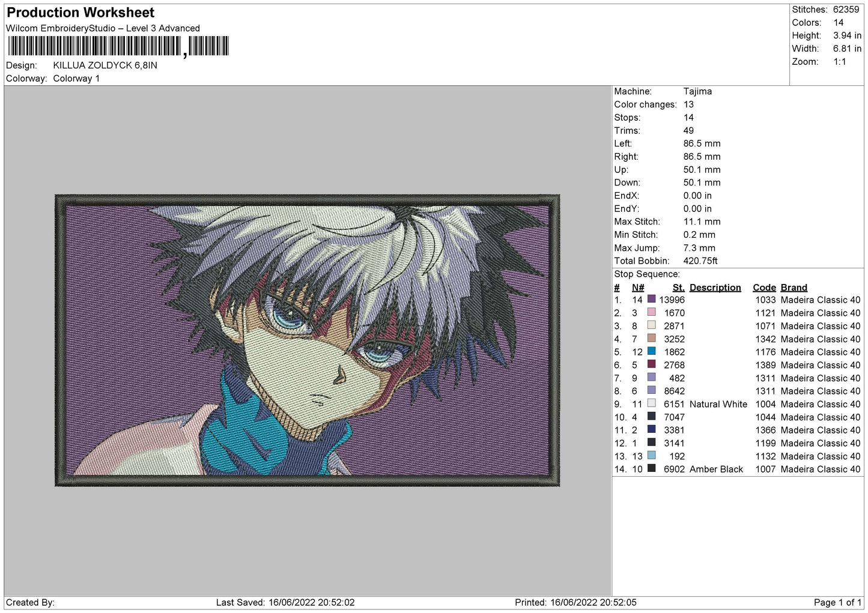Select the pink swatch for thread code 1121
Viewport: 868px width, 613px height.
pos(651,313)
